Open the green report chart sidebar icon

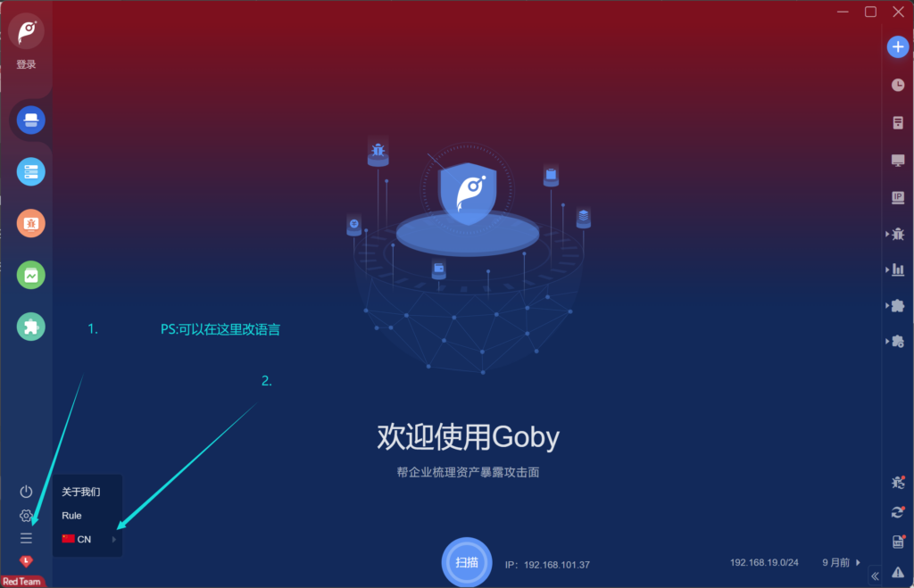pyautogui.click(x=31, y=275)
